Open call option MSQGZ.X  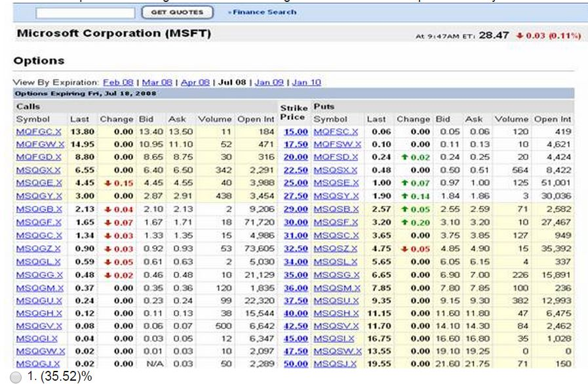(x=38, y=248)
